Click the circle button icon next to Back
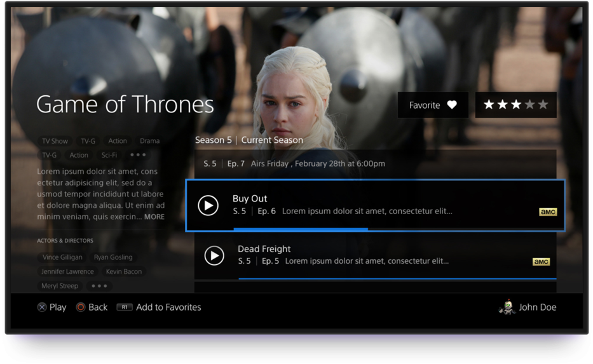The height and width of the screenshot is (364, 593). [81, 307]
